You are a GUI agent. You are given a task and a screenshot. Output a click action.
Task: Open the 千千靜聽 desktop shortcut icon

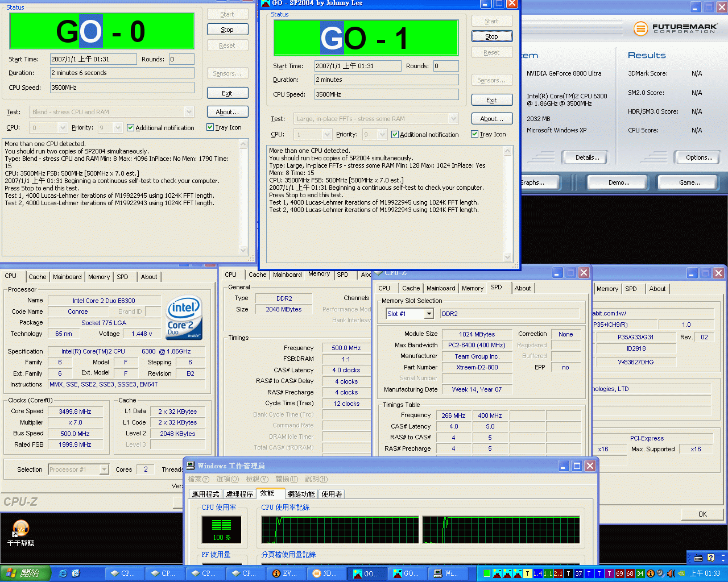tap(21, 533)
